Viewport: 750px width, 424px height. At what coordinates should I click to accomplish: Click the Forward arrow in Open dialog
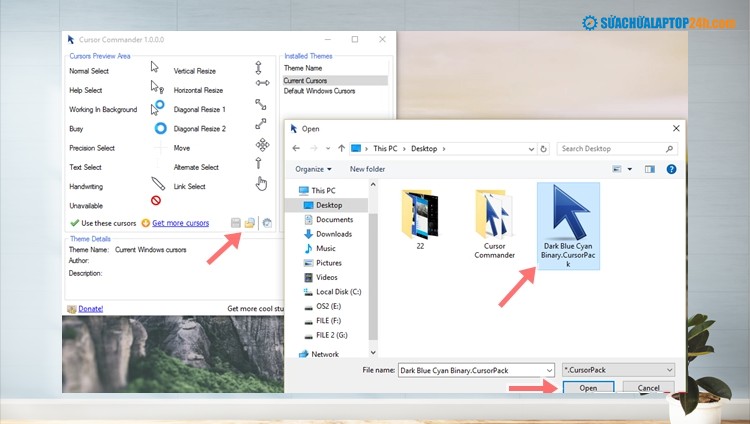313,148
